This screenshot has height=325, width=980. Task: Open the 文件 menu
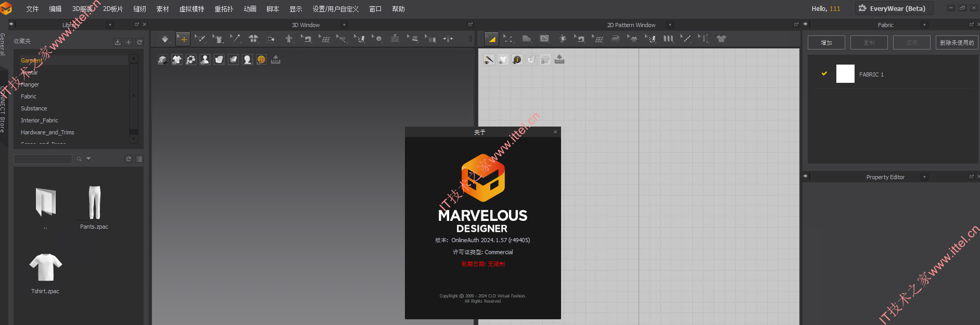32,9
